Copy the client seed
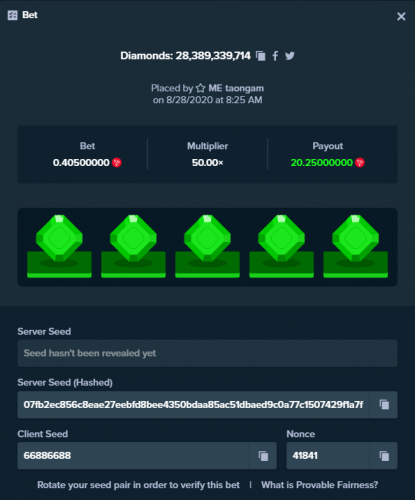 pos(263,456)
